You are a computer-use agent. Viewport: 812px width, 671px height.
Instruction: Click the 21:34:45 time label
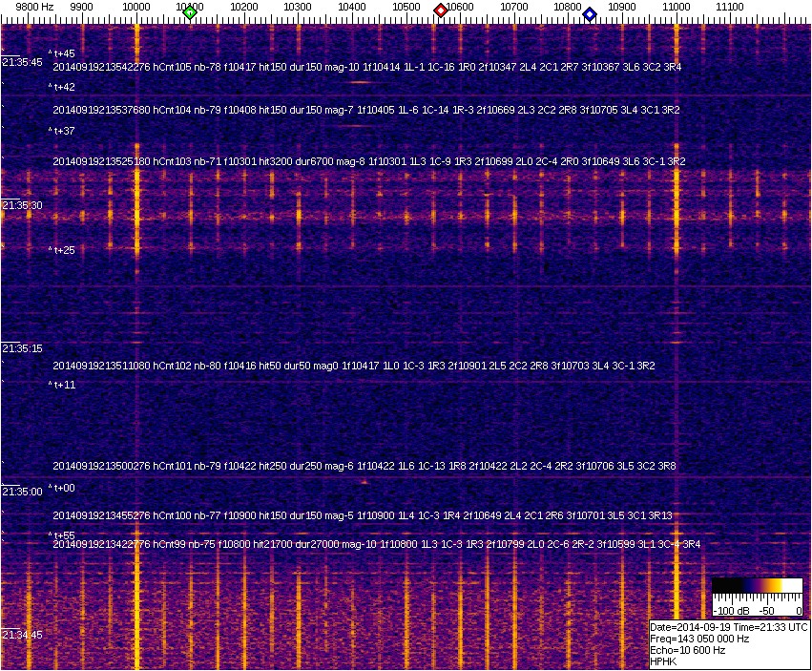(22, 635)
